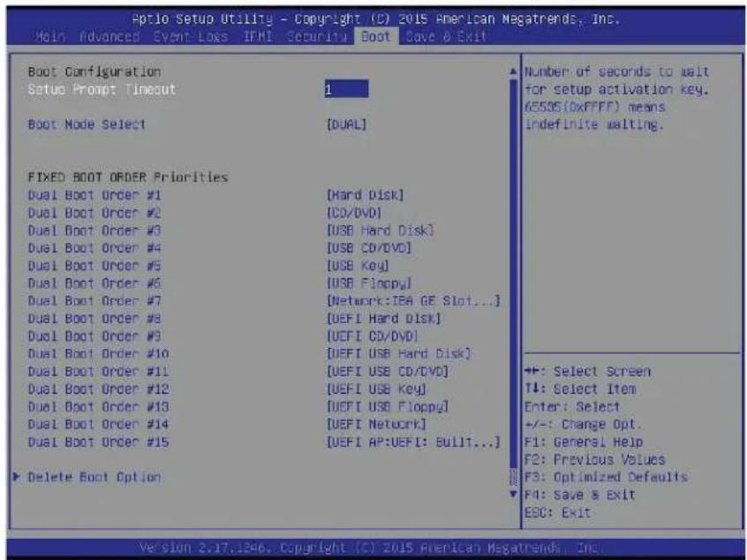747x560 pixels.
Task: Select the Security tab
Action: pyautogui.click(x=317, y=37)
